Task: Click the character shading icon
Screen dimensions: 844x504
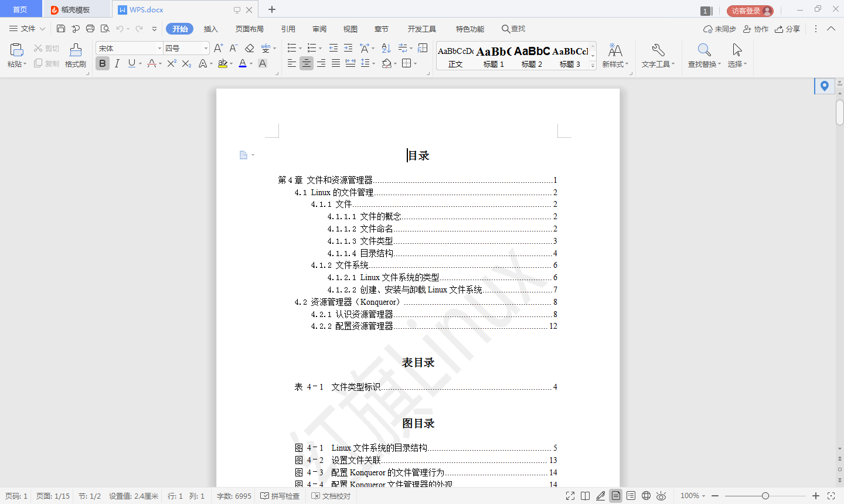Action: tap(263, 63)
